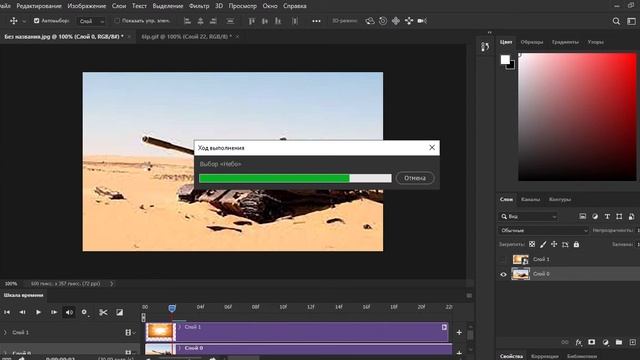Select the Move tool icon in options bar

pos(13,21)
